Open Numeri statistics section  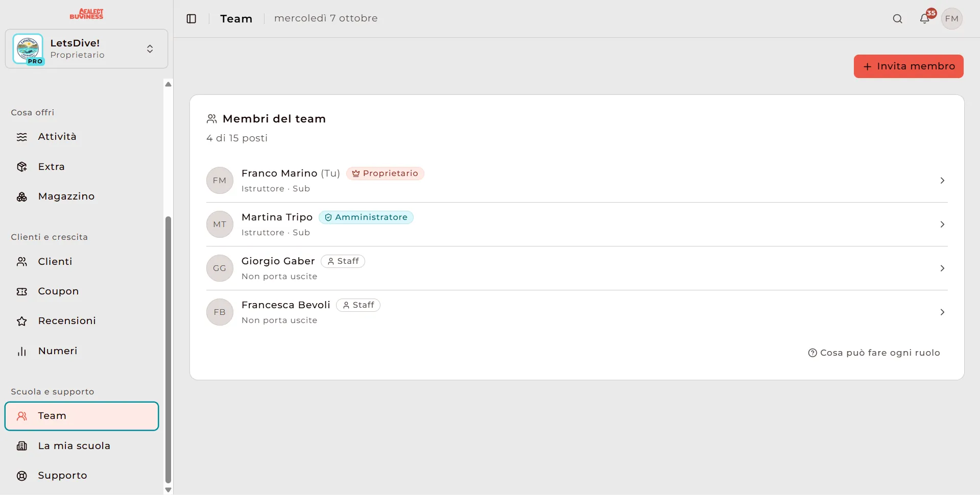(82, 351)
